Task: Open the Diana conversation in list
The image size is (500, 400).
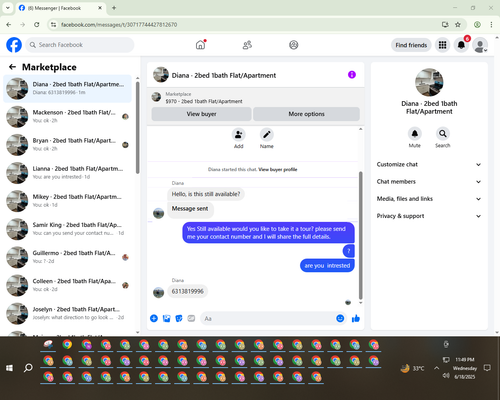Action: coord(67,89)
